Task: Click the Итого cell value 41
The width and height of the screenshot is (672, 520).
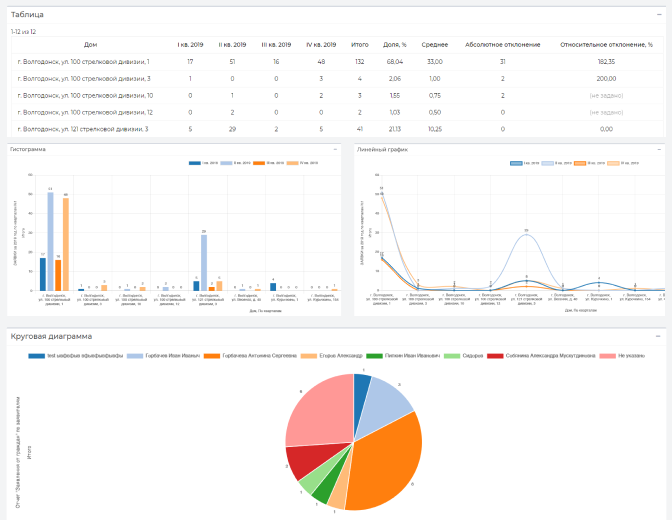Action: (360, 129)
